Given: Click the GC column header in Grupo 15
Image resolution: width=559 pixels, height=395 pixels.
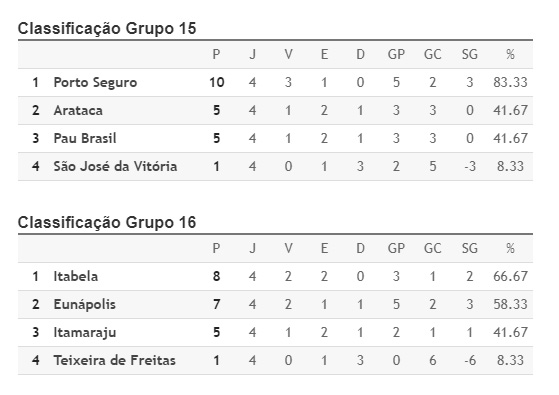Looking at the screenshot, I should (432, 55).
